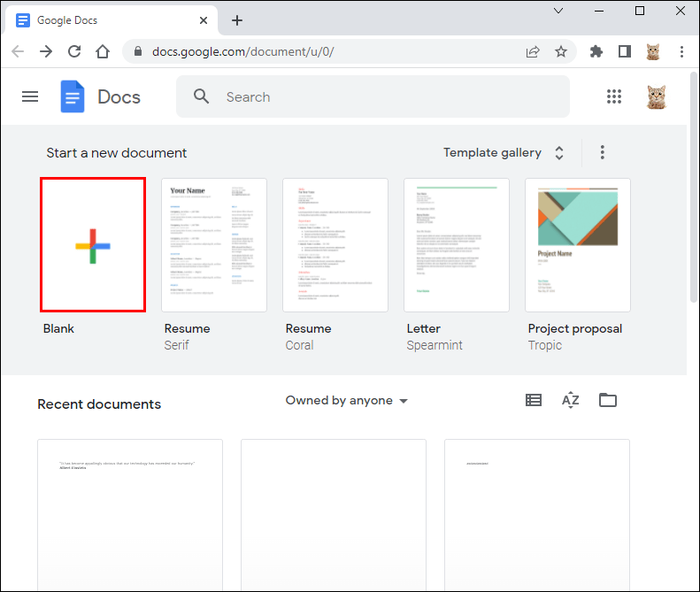Image resolution: width=700 pixels, height=592 pixels.
Task: Open the Owned by anyone filter
Action: [x=346, y=401]
